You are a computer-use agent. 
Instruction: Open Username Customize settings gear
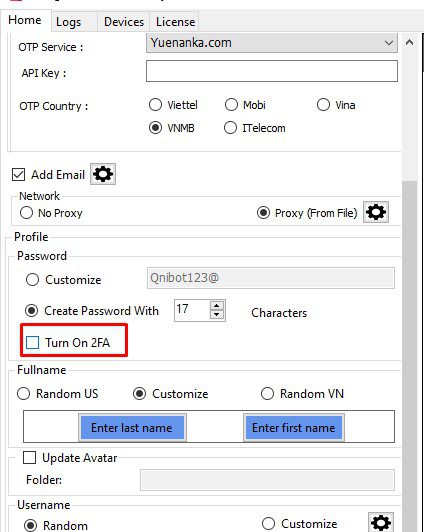pyautogui.click(x=381, y=523)
